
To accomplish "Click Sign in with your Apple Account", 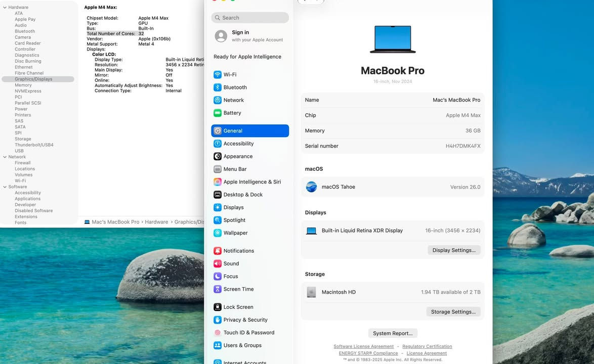I will pyautogui.click(x=250, y=36).
